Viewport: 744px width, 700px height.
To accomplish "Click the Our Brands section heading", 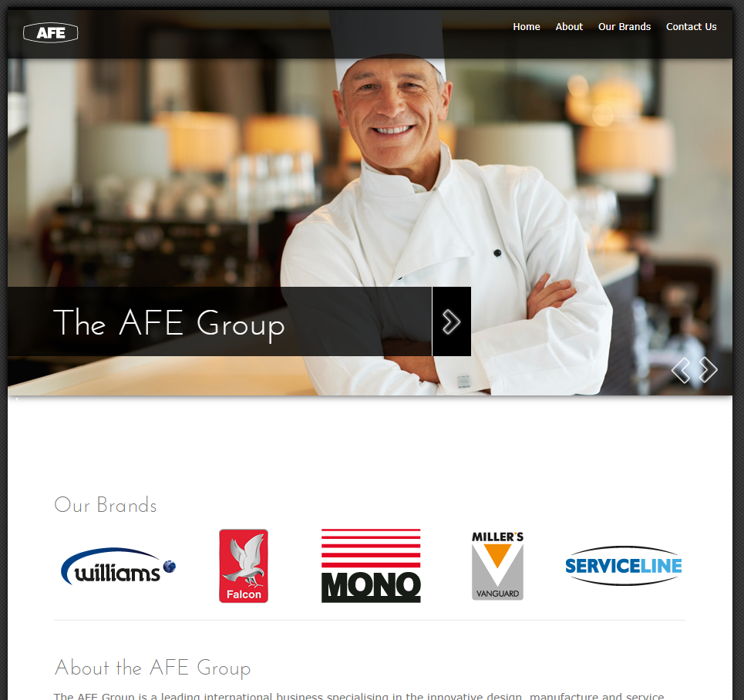I will coord(106,505).
